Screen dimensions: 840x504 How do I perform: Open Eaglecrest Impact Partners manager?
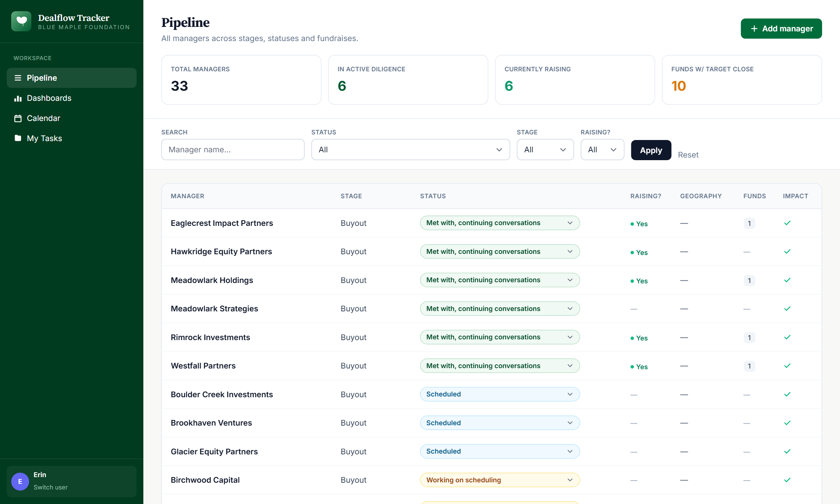tap(222, 223)
